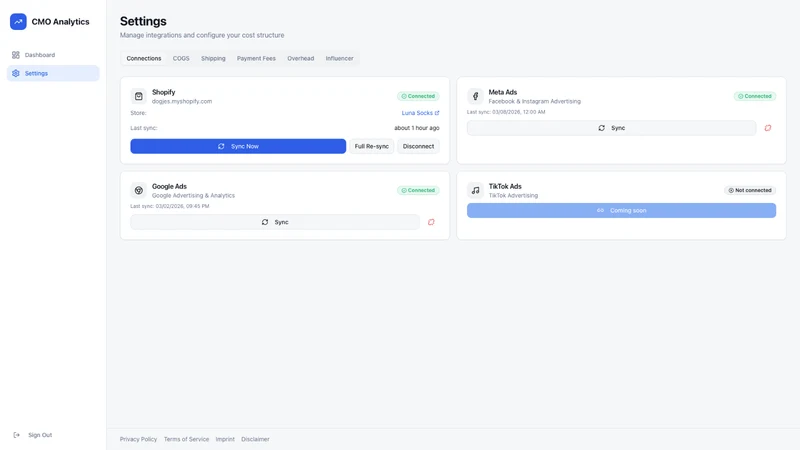Click the TikTok Not connected badge
Screen dimensions: 800x450
[x=750, y=190]
